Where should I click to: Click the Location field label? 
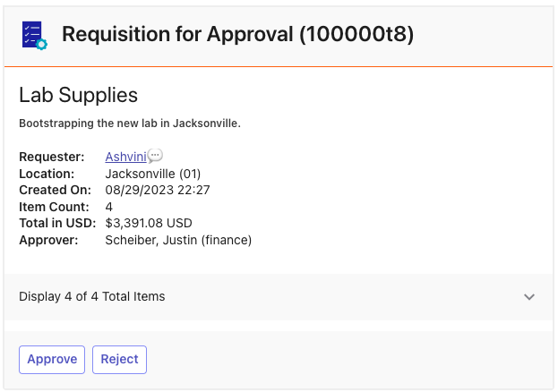(47, 174)
